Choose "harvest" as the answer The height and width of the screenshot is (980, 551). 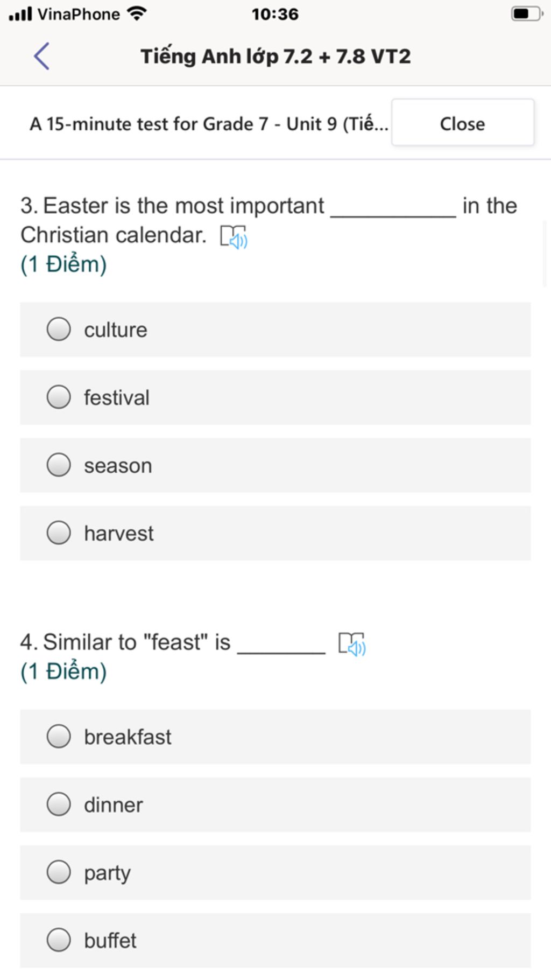[275, 533]
